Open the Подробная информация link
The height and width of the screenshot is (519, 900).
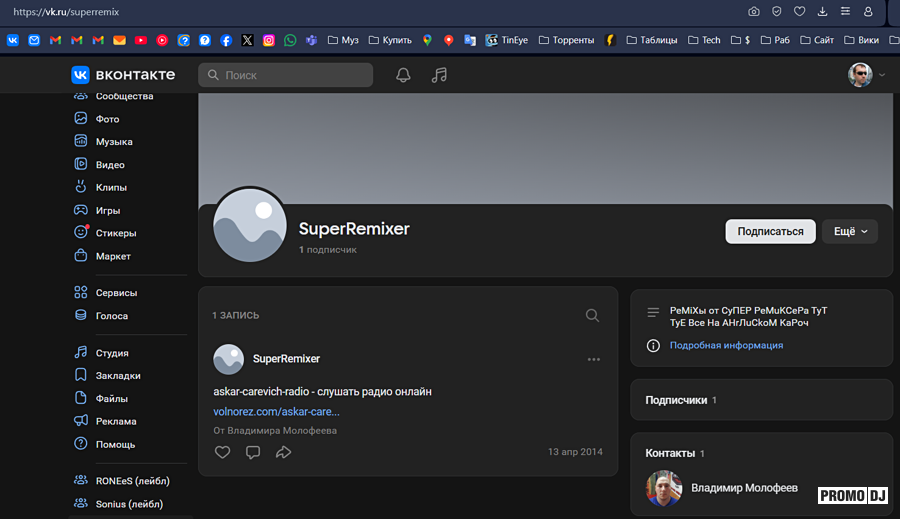726,345
